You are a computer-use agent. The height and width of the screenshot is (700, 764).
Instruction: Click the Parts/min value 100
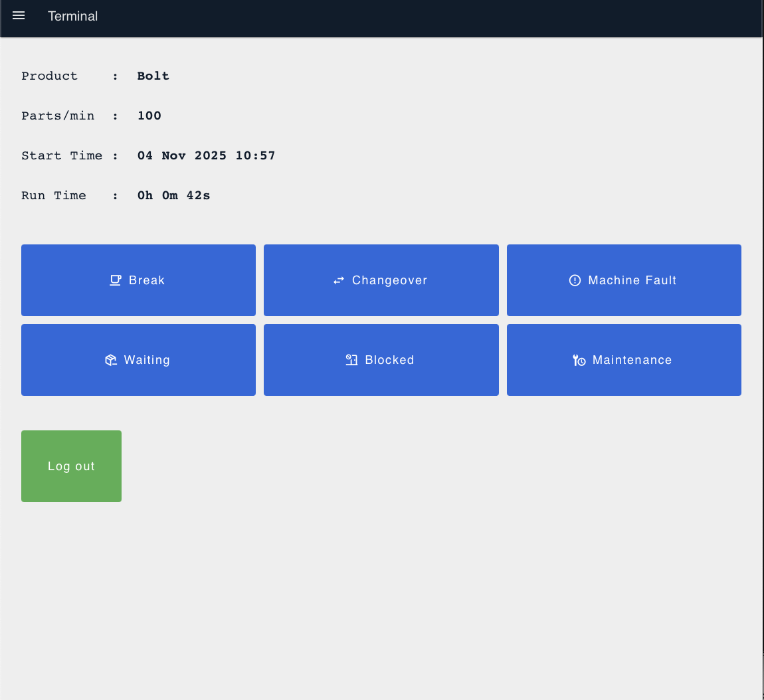[149, 116]
